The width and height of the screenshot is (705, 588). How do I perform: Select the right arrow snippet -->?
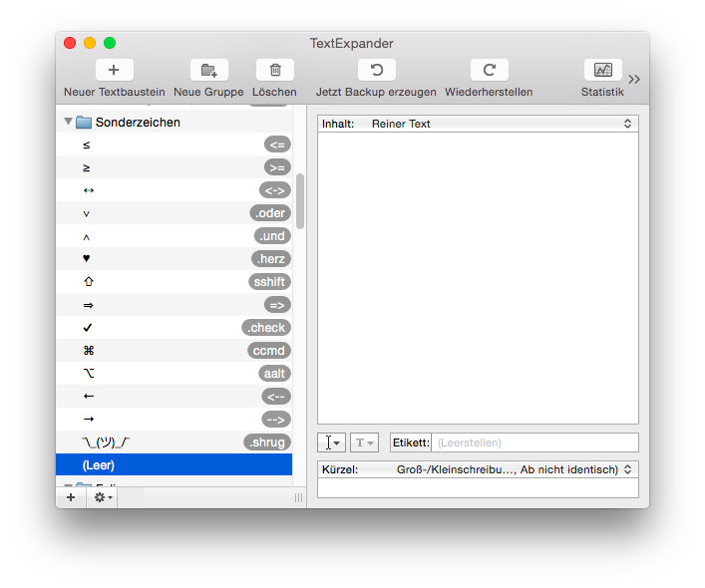click(175, 420)
